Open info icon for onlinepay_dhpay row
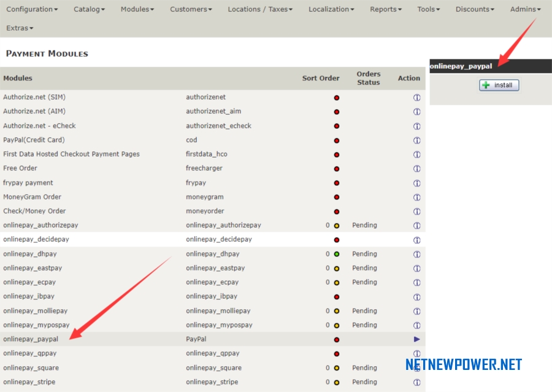 417,254
